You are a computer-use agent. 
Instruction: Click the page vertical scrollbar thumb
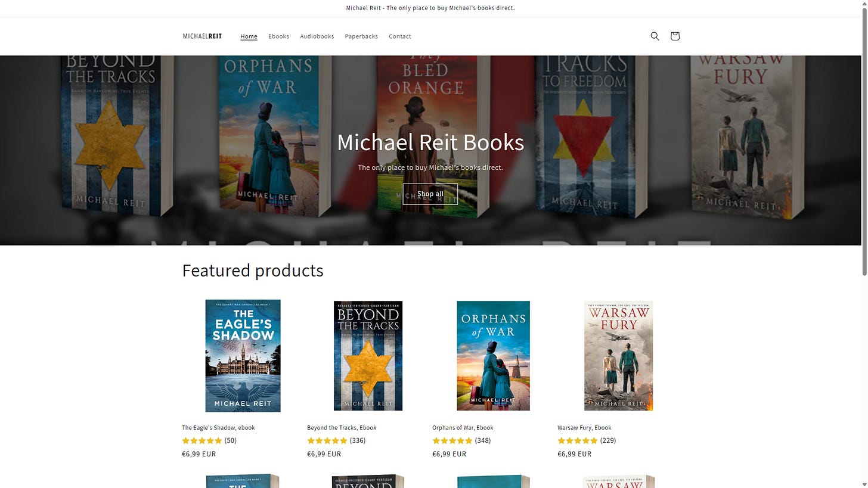click(863, 142)
